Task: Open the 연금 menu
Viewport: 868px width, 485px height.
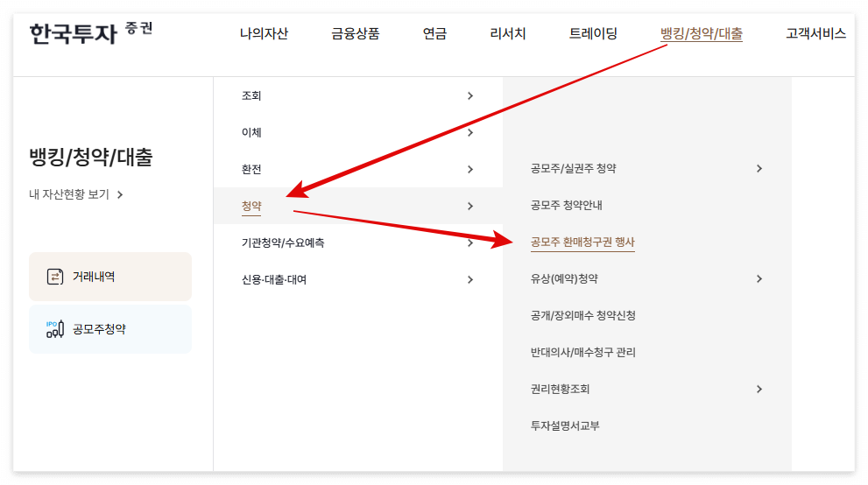Action: click(434, 34)
